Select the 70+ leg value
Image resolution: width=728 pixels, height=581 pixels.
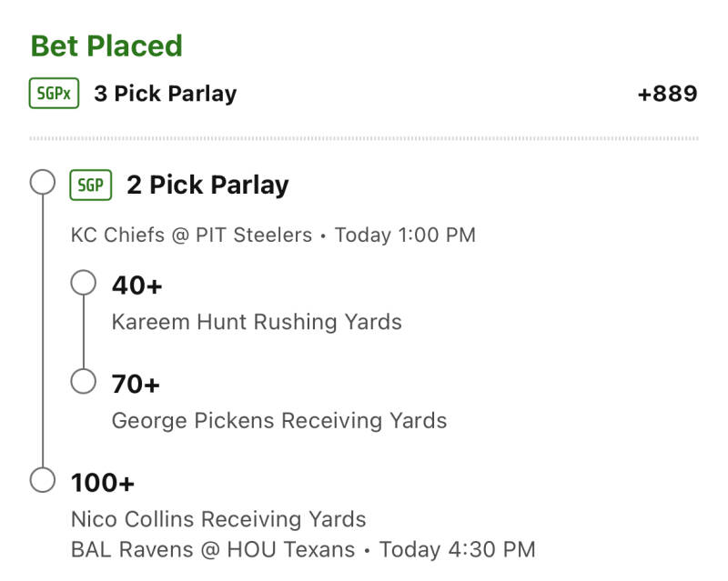pyautogui.click(x=136, y=385)
